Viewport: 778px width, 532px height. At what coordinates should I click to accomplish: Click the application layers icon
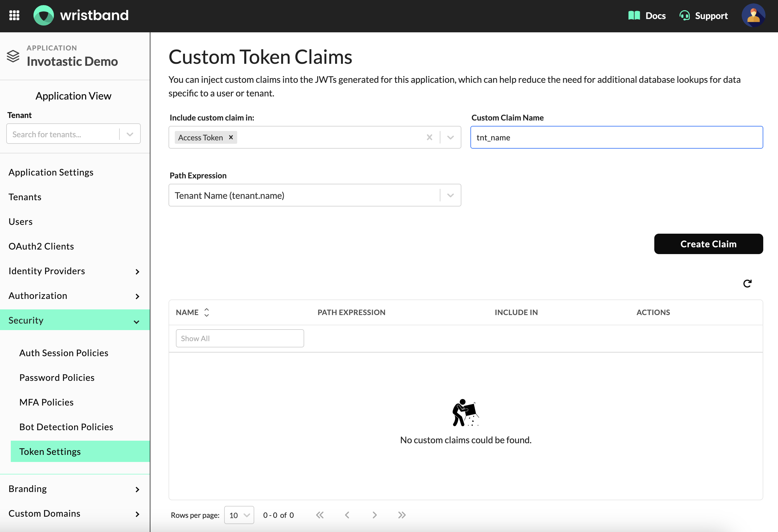click(13, 56)
